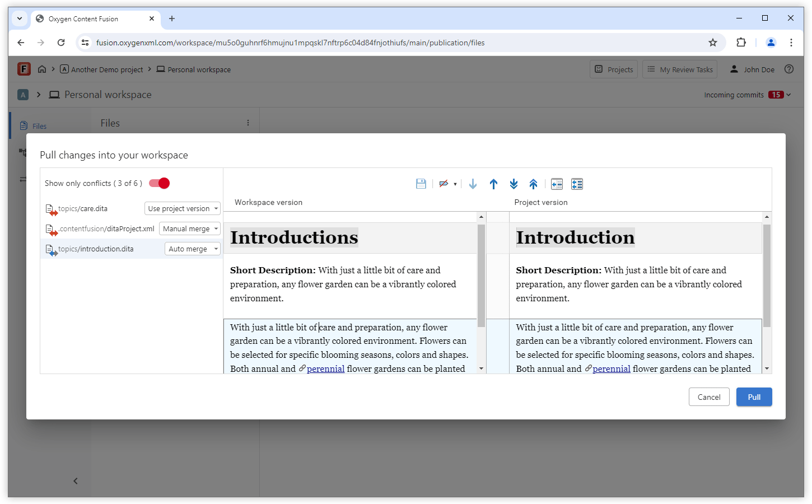Collapse the sidebar with left chevron

76,481
